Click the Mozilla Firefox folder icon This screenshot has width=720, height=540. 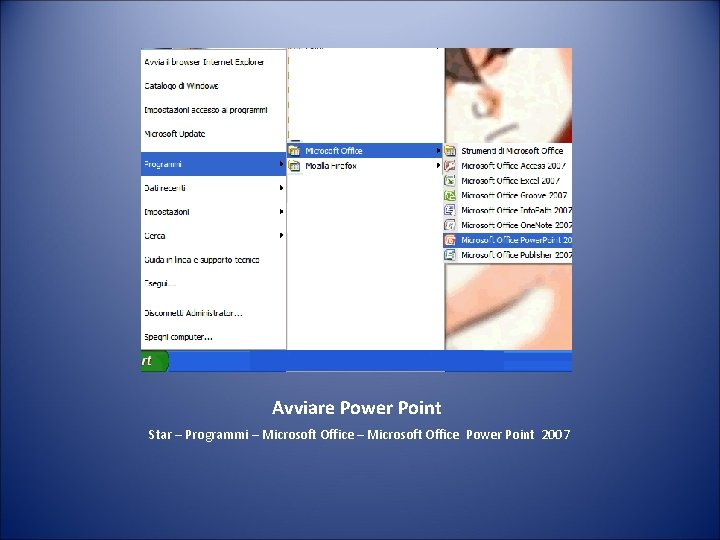pyautogui.click(x=294, y=166)
